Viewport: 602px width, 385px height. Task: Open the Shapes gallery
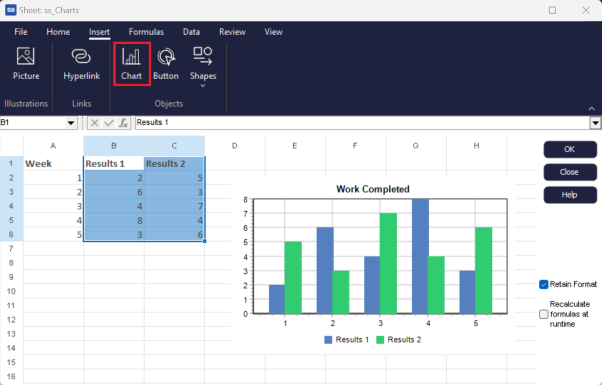[x=203, y=66]
